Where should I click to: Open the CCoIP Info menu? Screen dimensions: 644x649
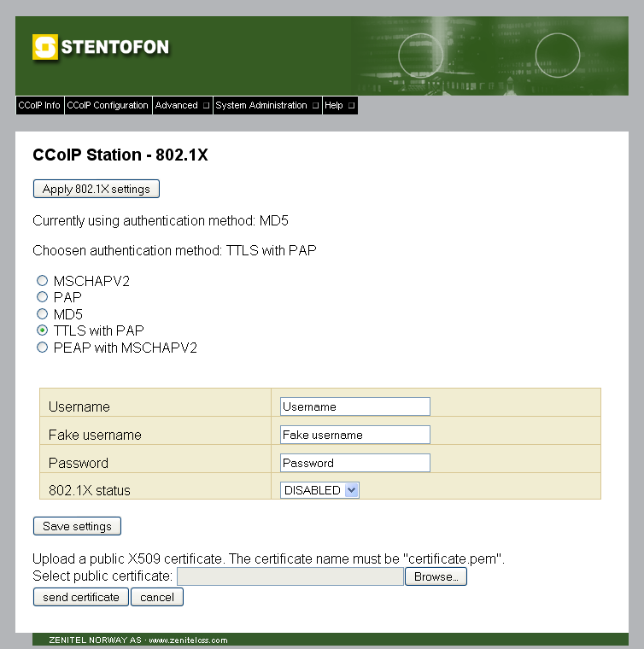click(x=39, y=106)
